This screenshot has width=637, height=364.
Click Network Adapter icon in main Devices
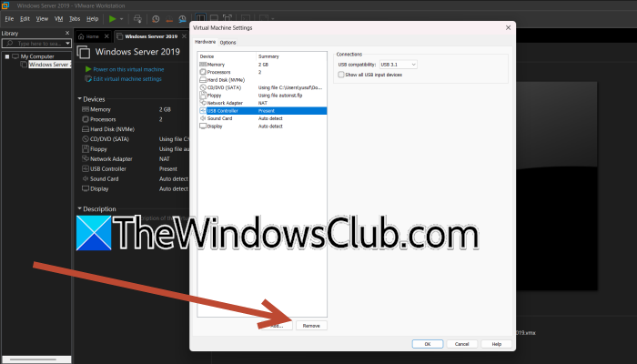[86, 159]
